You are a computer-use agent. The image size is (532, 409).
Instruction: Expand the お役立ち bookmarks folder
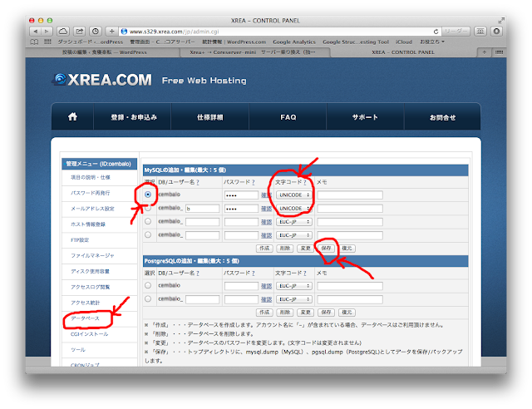click(x=432, y=42)
